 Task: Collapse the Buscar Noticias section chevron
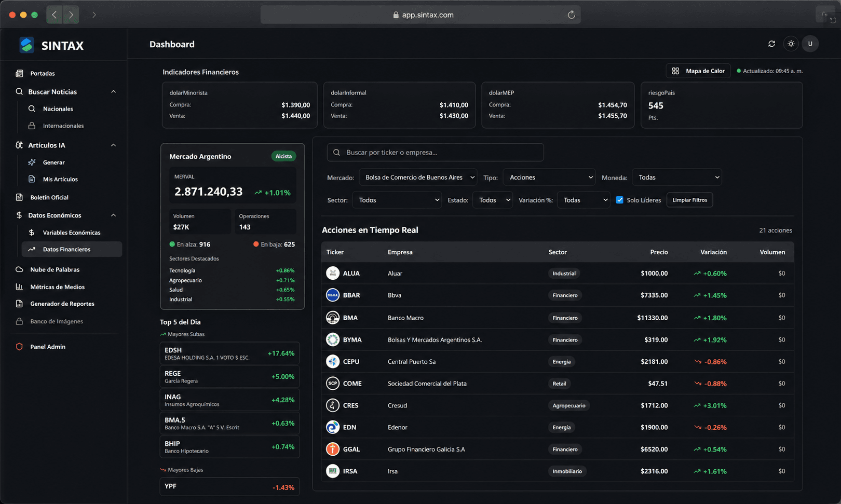pyautogui.click(x=113, y=91)
